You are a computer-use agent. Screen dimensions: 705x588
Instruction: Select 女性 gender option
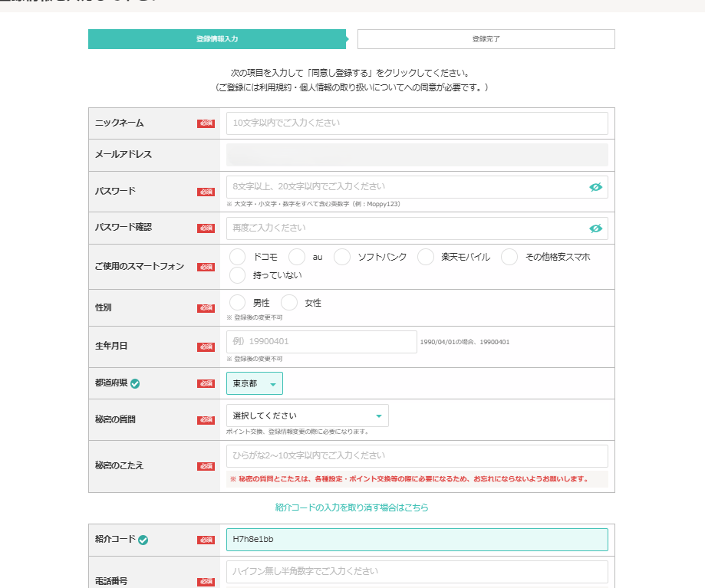point(289,303)
